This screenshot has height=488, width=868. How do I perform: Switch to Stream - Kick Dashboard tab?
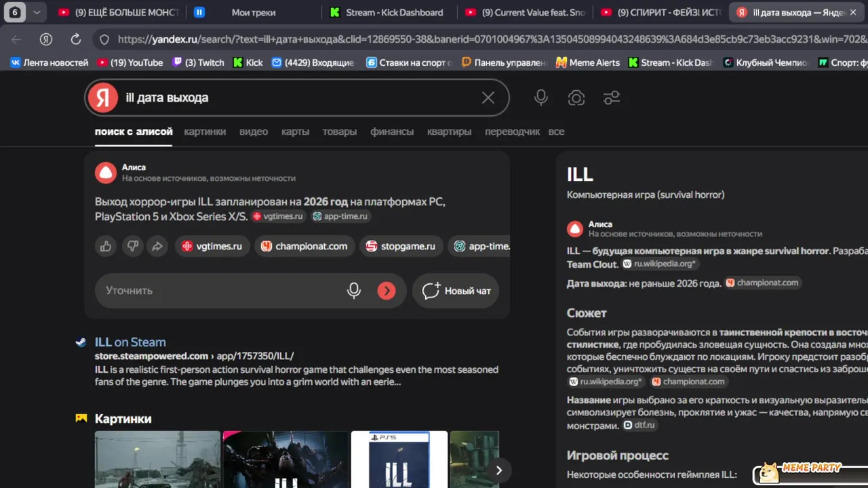[x=389, y=12]
